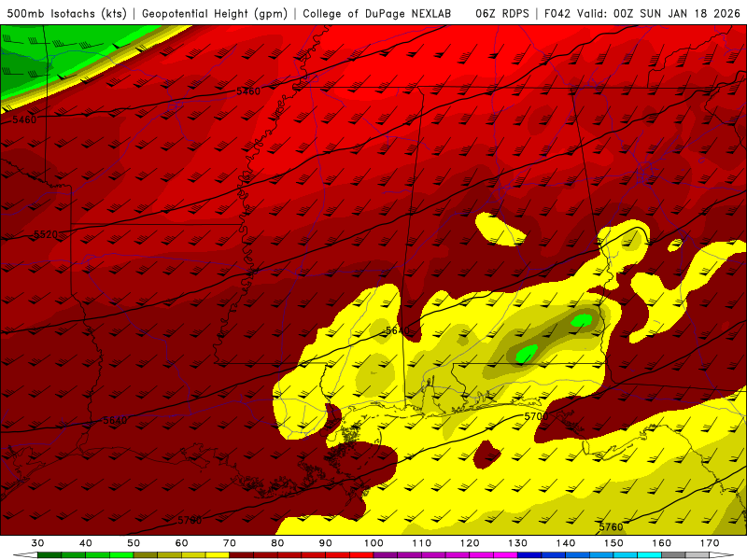The width and height of the screenshot is (747, 560).
Task: Click the 5520 height contour label
Action: [x=46, y=235]
